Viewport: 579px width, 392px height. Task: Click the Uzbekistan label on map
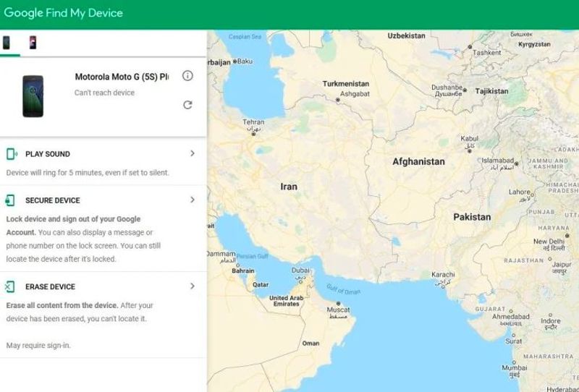pyautogui.click(x=406, y=36)
